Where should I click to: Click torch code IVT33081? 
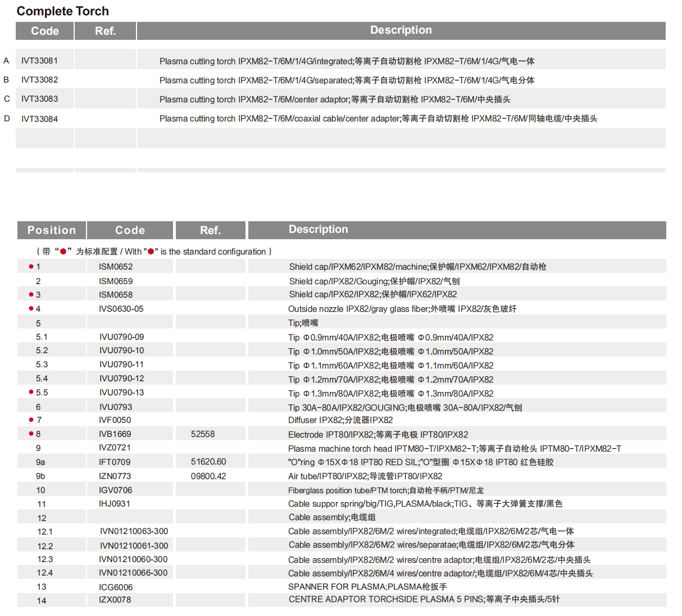coord(39,61)
